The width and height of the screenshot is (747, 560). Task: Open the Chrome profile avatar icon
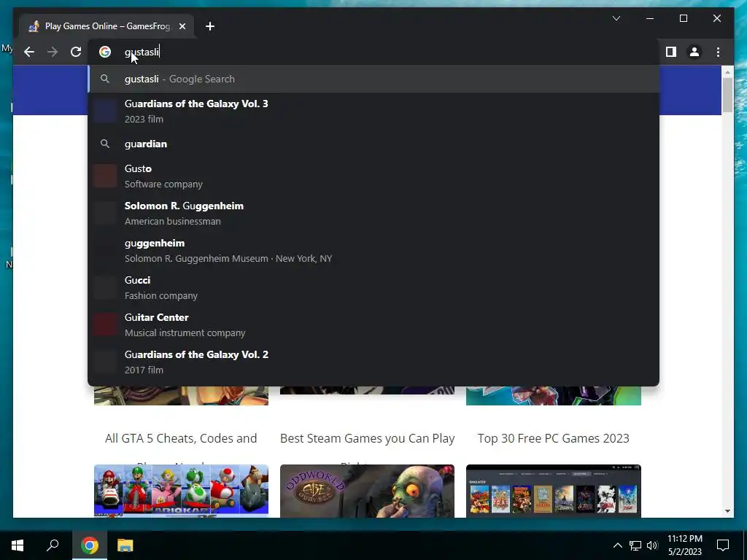694,52
